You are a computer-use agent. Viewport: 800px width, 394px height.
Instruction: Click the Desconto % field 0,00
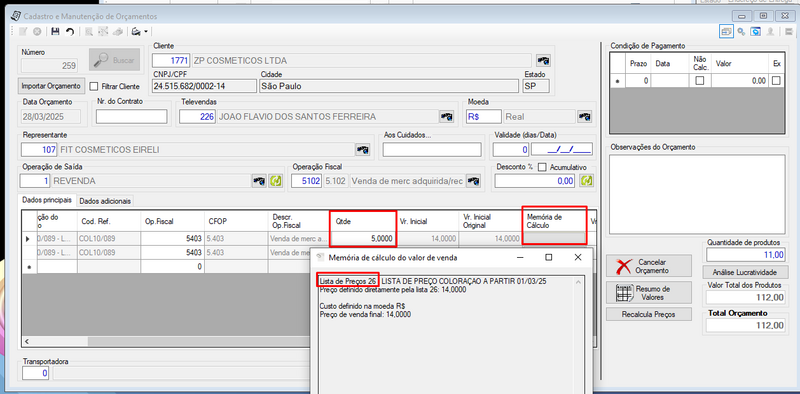(x=535, y=181)
